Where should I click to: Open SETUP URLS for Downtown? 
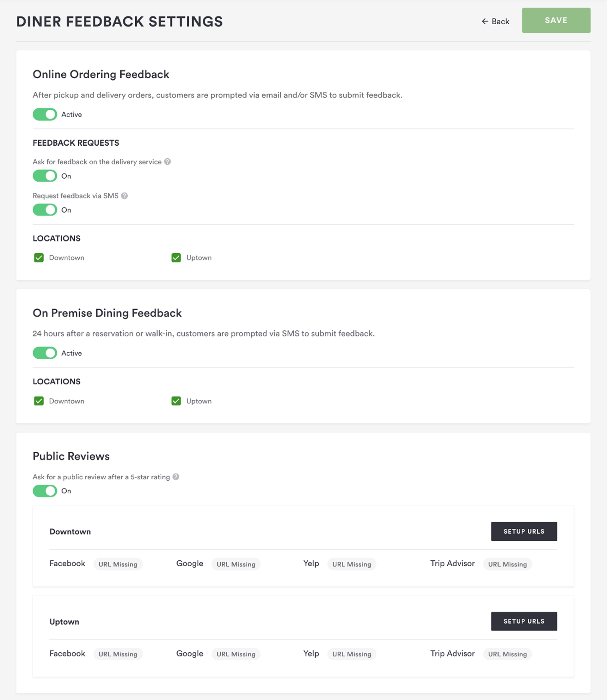click(524, 531)
